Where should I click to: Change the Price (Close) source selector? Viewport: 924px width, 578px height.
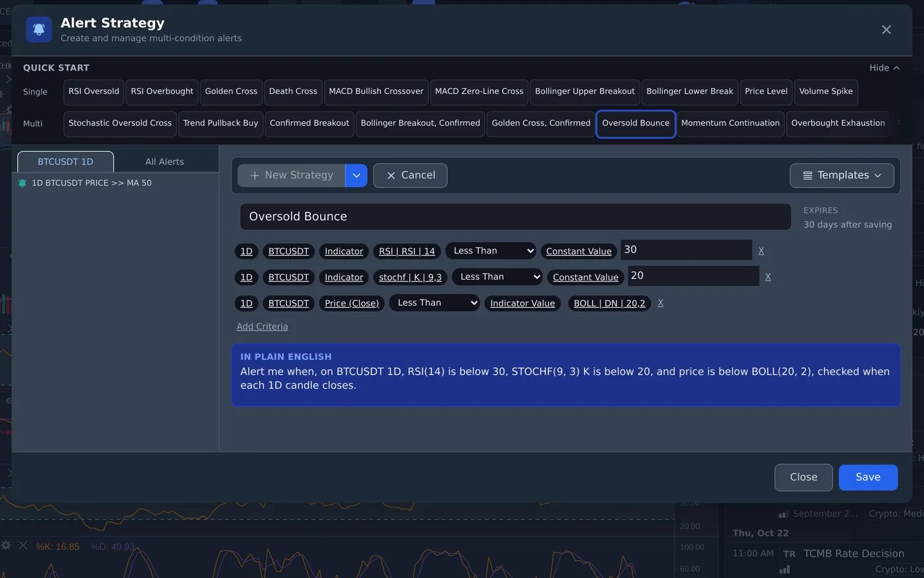[x=352, y=303]
